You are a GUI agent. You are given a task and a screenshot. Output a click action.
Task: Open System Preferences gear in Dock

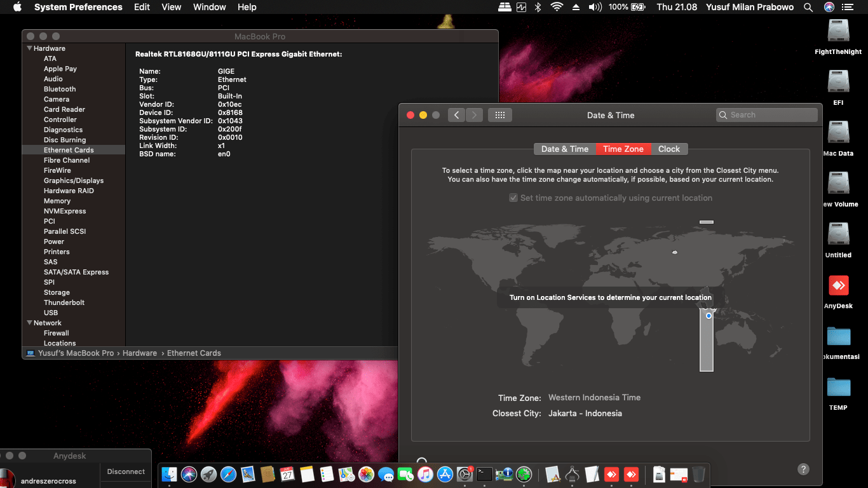465,474
